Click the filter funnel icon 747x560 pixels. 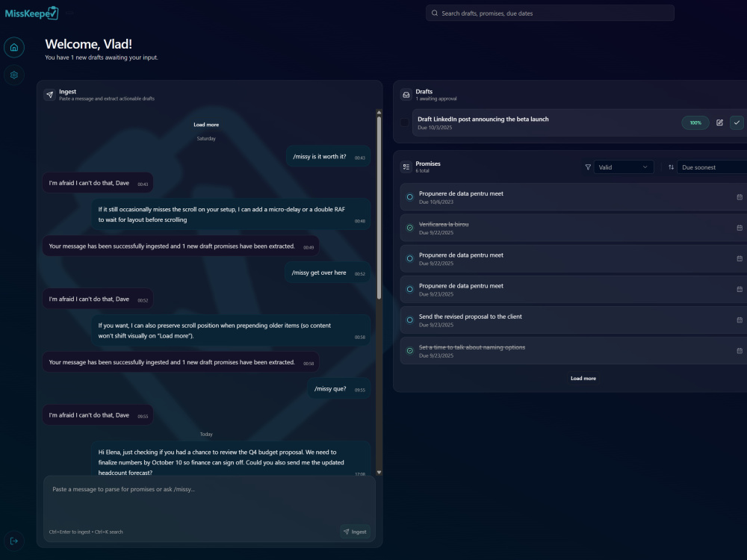(x=588, y=167)
